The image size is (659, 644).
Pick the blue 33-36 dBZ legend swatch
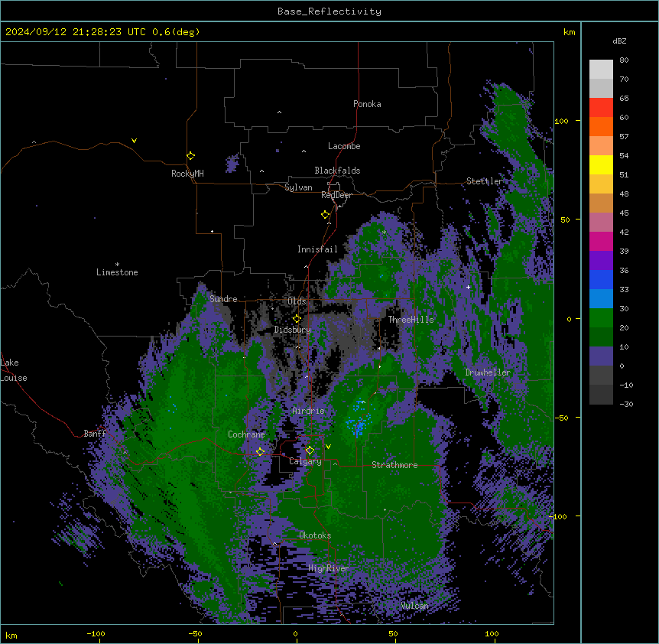point(601,279)
